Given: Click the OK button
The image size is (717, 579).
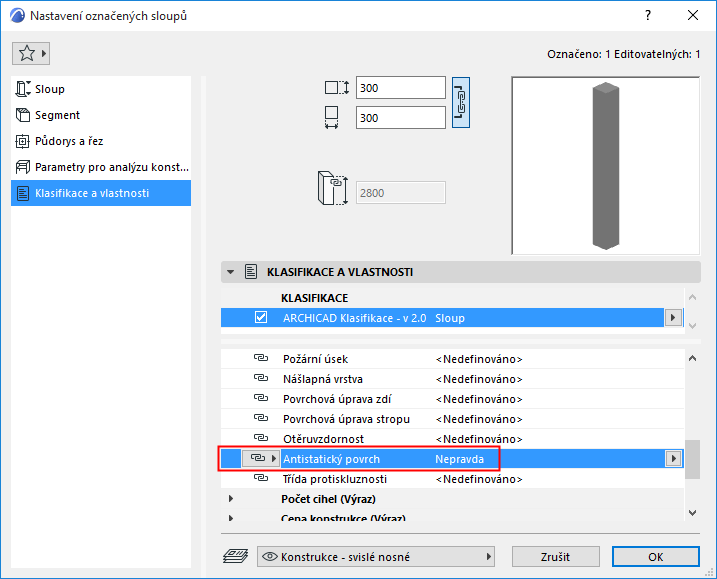Looking at the screenshot, I should tap(656, 557).
